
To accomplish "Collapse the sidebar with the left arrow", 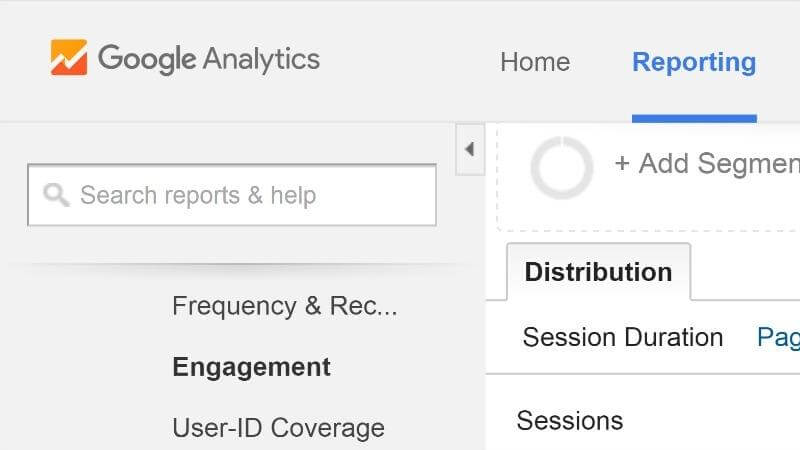I will pyautogui.click(x=470, y=149).
